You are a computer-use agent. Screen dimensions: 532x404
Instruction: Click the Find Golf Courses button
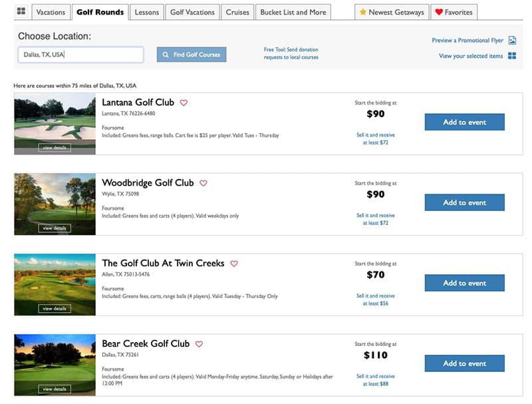coord(192,55)
